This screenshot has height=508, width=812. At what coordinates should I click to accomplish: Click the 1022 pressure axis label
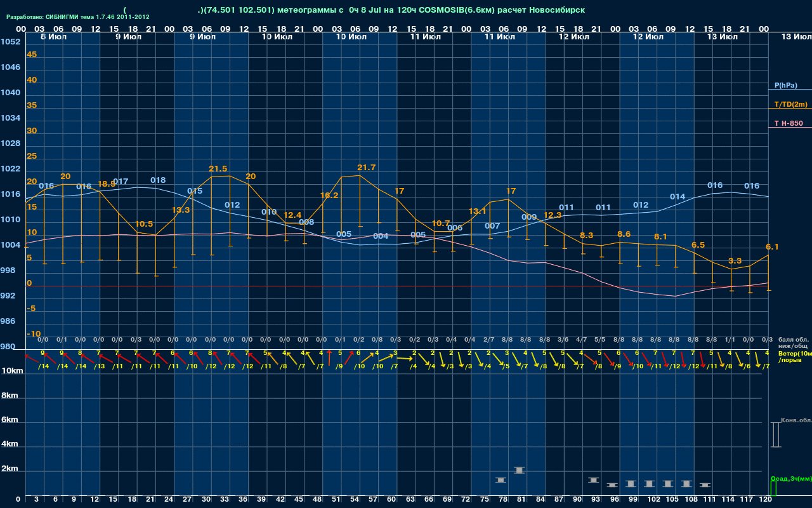[x=10, y=169]
